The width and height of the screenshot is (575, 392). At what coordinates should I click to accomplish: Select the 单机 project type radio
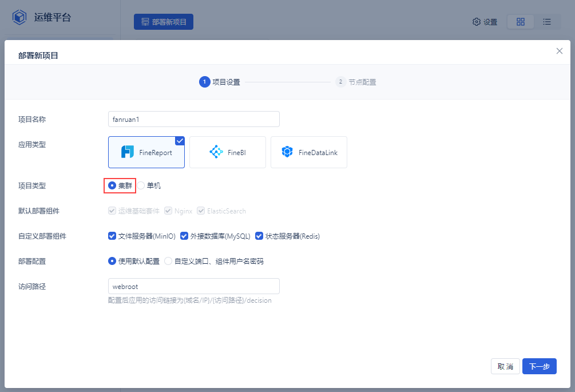pos(141,185)
